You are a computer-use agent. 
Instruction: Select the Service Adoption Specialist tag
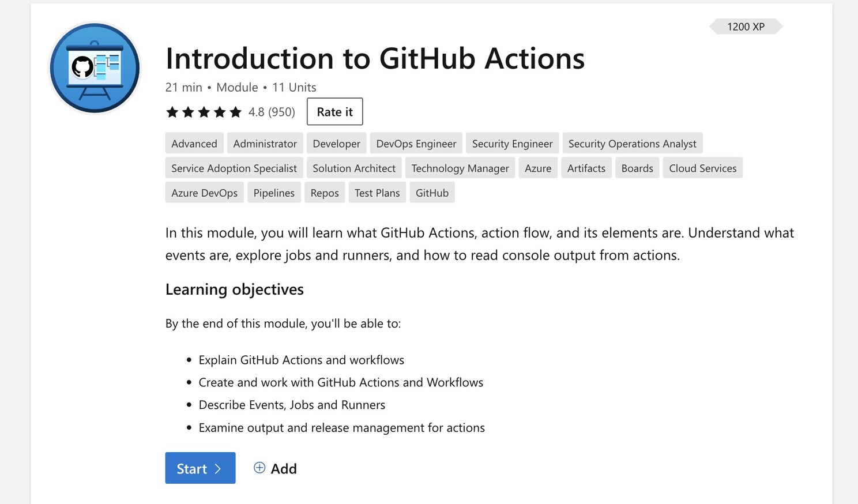(x=234, y=168)
